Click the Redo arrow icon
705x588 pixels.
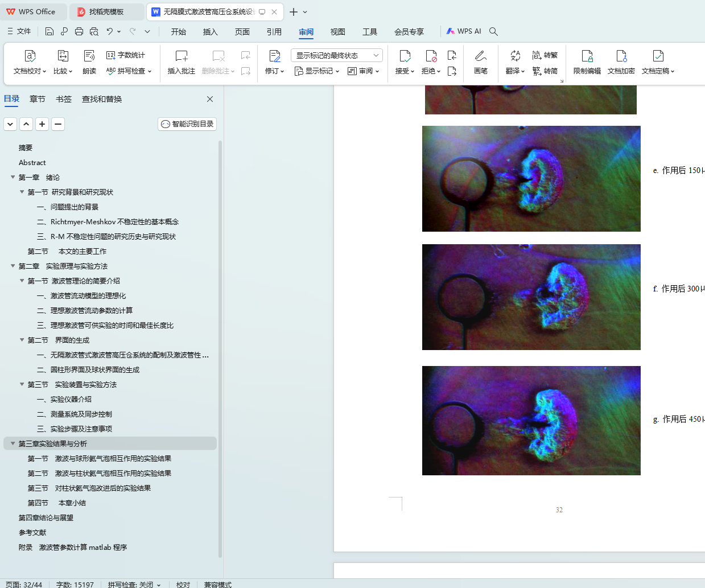point(133,31)
